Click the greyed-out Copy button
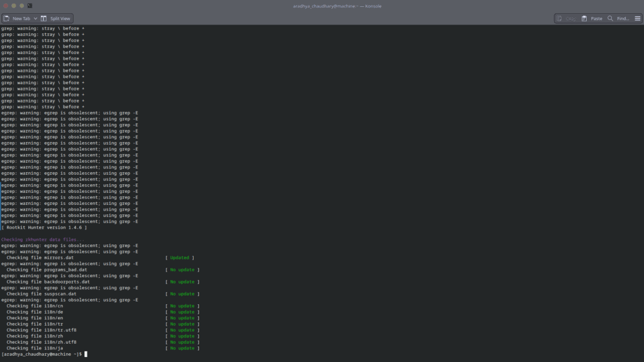Image resolution: width=644 pixels, height=362 pixels. [x=567, y=18]
